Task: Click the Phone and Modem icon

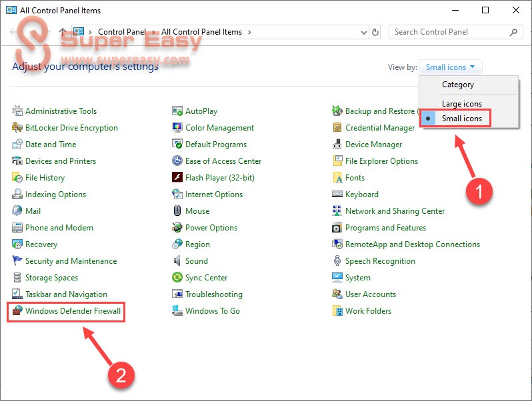Action: pyautogui.click(x=17, y=227)
